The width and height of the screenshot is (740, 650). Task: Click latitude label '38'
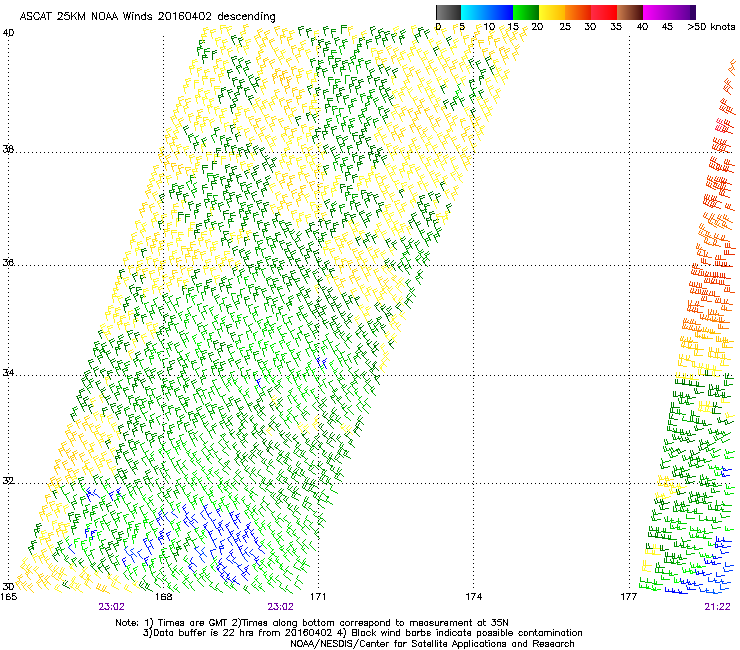pos(8,150)
